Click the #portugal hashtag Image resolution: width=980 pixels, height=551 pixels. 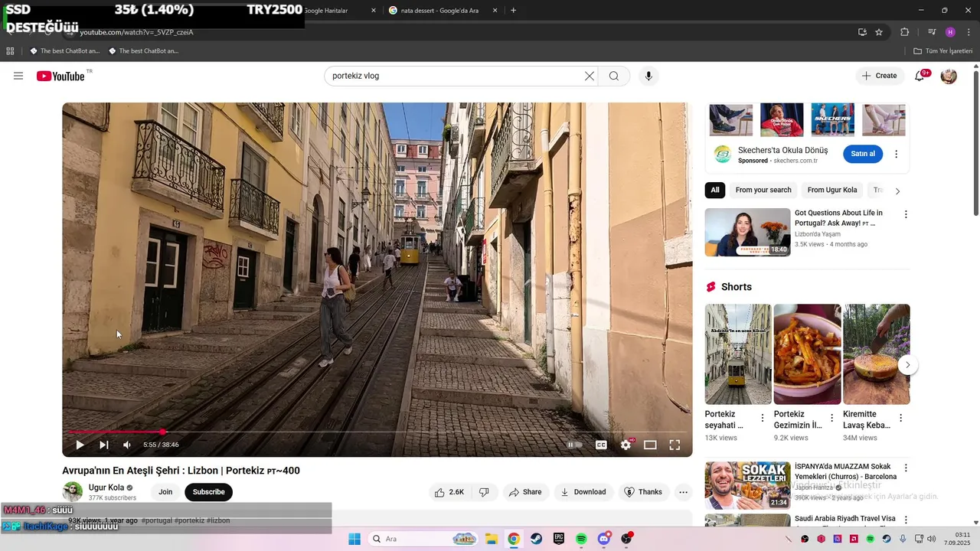(x=157, y=520)
